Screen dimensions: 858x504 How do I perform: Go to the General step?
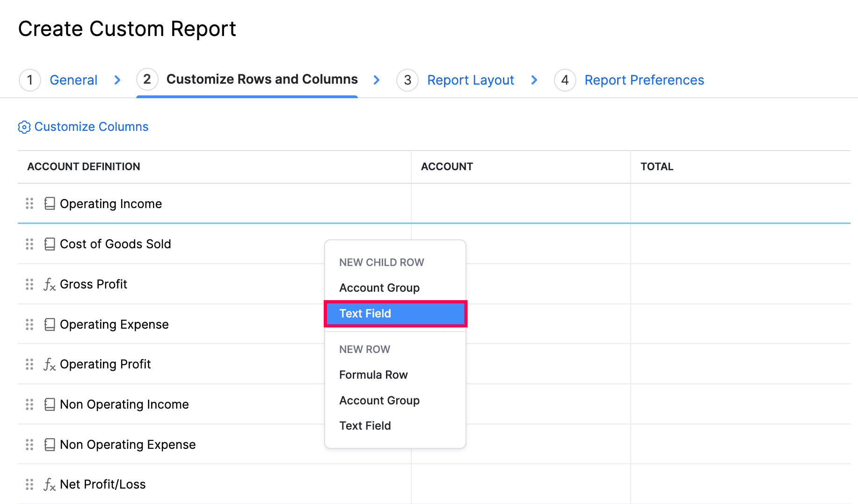pyautogui.click(x=73, y=80)
